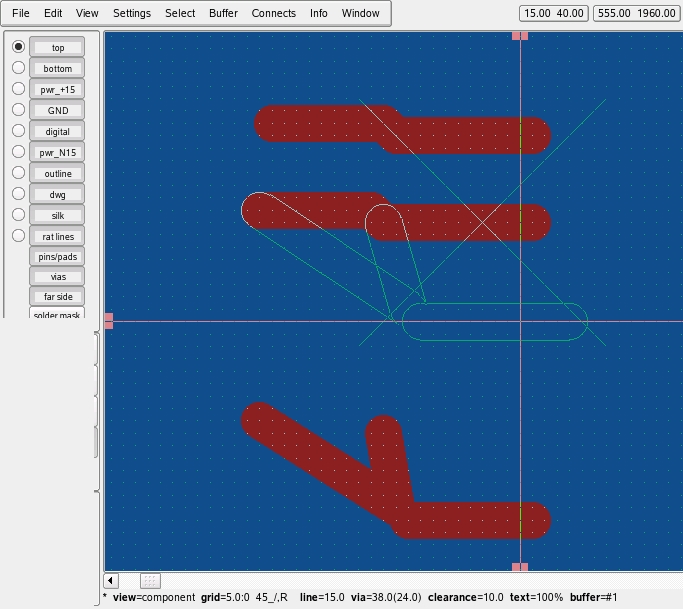The height and width of the screenshot is (609, 683).
Task: Click the pink crosshair marker at canvas top
Action: coord(520,36)
